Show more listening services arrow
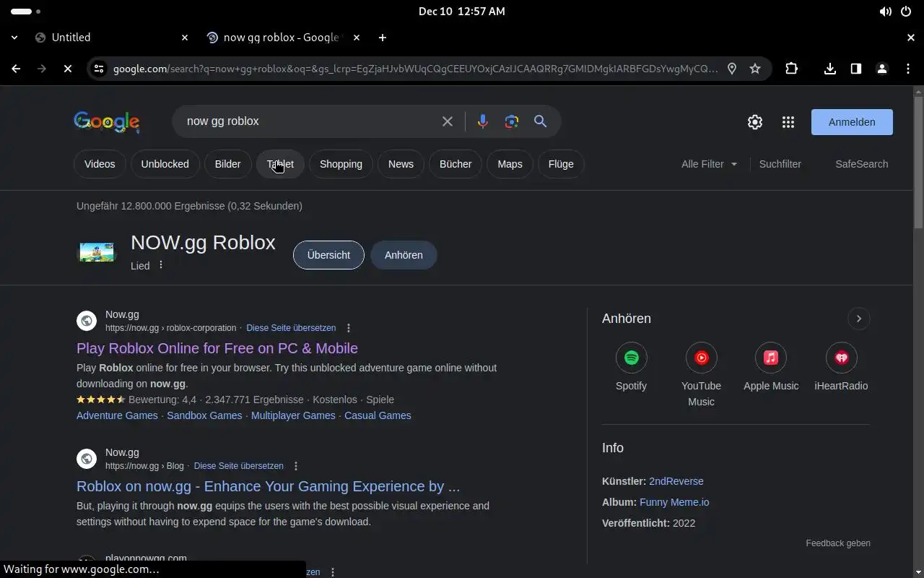The height and width of the screenshot is (578, 924). click(859, 319)
